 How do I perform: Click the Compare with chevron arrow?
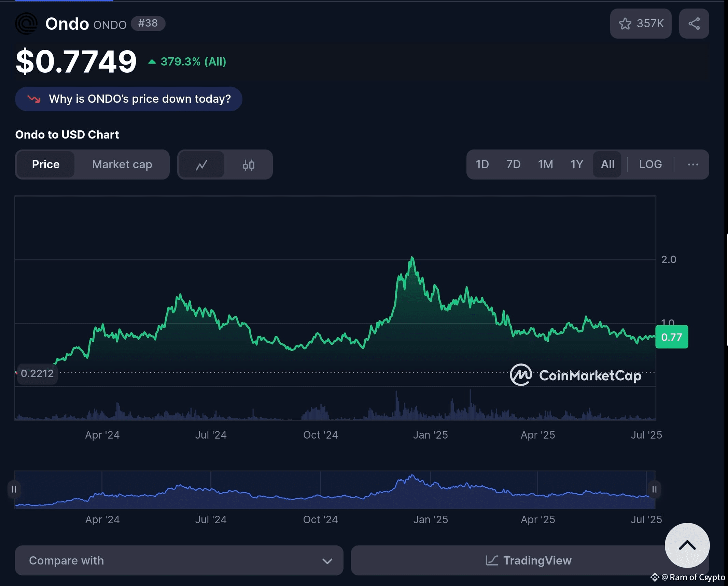(x=327, y=561)
